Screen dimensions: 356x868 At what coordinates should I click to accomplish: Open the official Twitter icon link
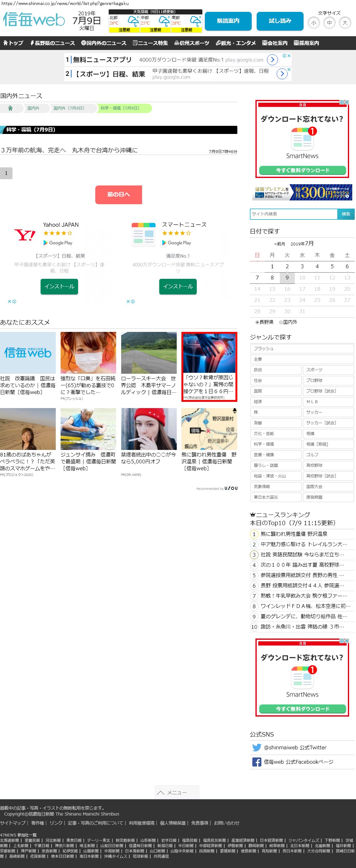(x=257, y=747)
